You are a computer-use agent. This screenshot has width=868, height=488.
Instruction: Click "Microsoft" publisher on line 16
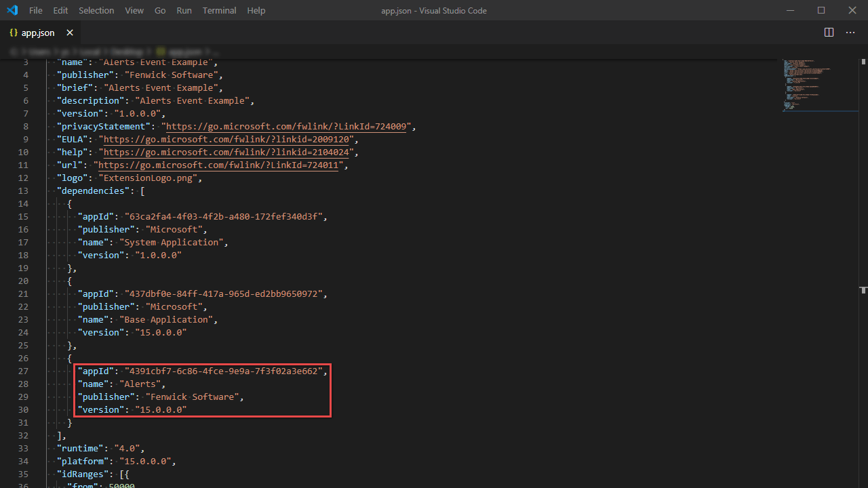pos(174,230)
